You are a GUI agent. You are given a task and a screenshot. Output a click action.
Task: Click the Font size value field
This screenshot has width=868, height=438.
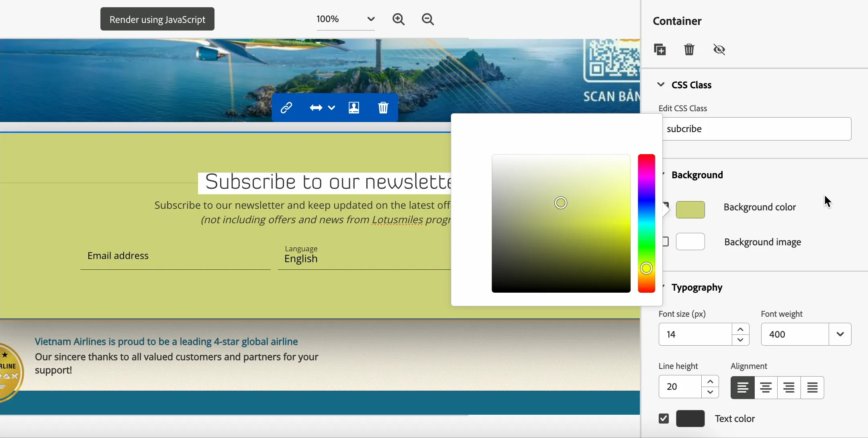coord(695,334)
